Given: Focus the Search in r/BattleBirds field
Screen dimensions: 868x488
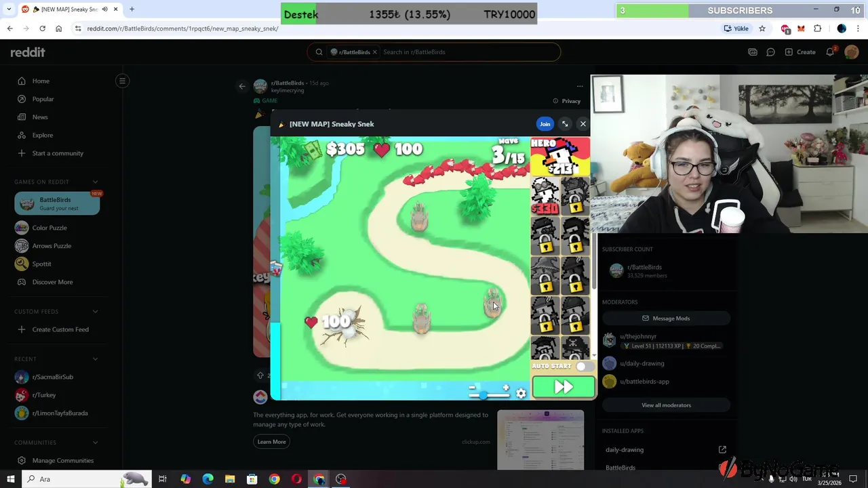Looking at the screenshot, I should tap(468, 52).
